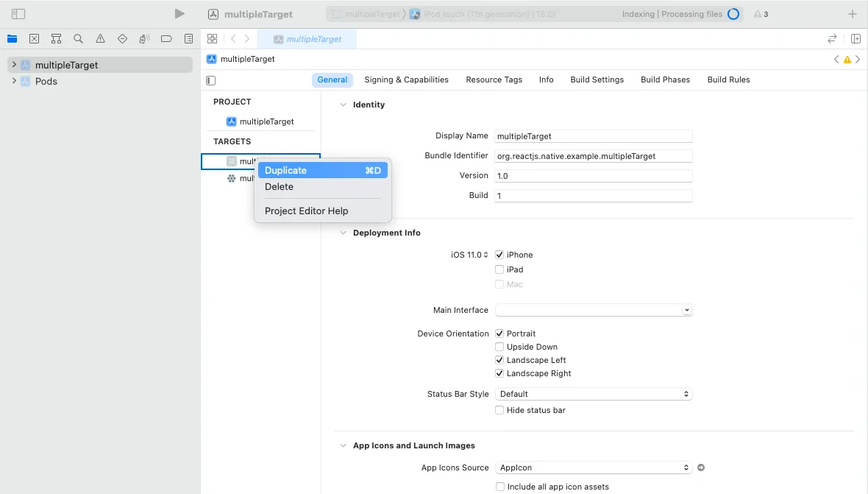This screenshot has height=494, width=868.
Task: Switch to the Build Settings tab
Action: 597,80
